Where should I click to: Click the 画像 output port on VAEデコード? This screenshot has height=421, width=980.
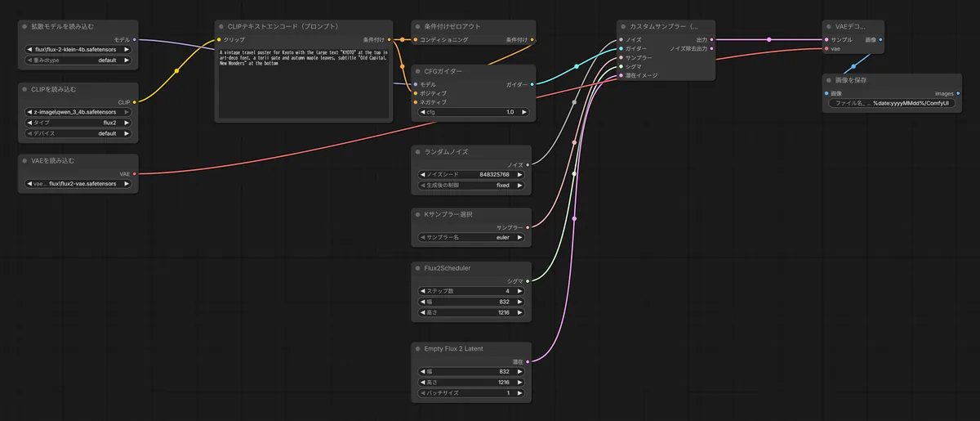(x=880, y=39)
